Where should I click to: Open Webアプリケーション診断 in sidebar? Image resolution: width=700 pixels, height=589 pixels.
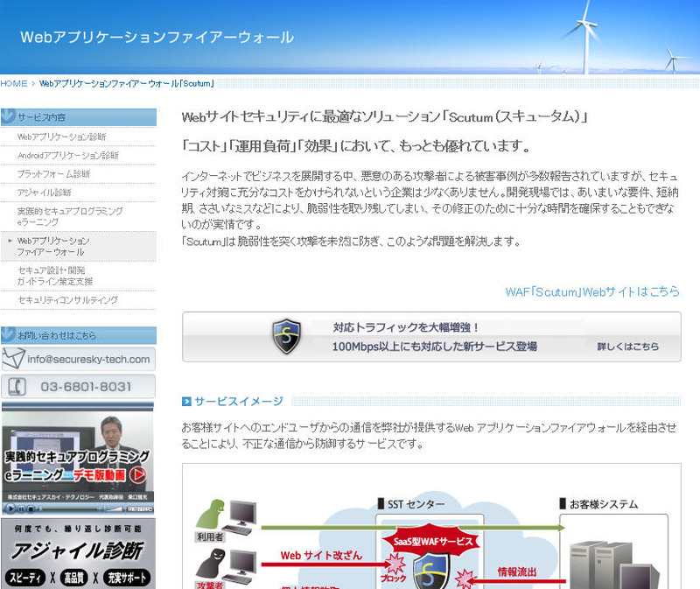tap(62, 137)
